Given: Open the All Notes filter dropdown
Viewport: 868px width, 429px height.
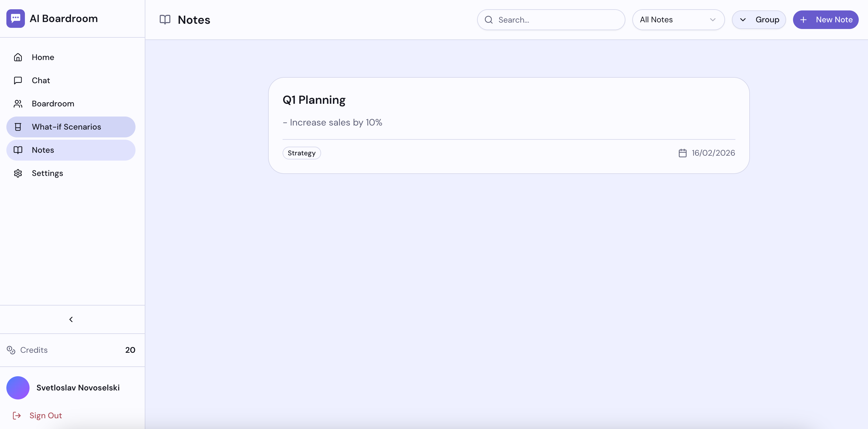Looking at the screenshot, I should click(x=678, y=19).
